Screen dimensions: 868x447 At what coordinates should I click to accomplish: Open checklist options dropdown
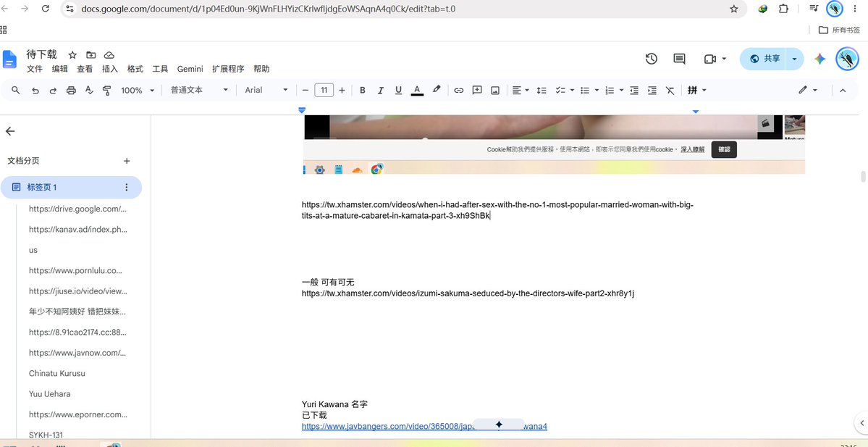tap(572, 91)
